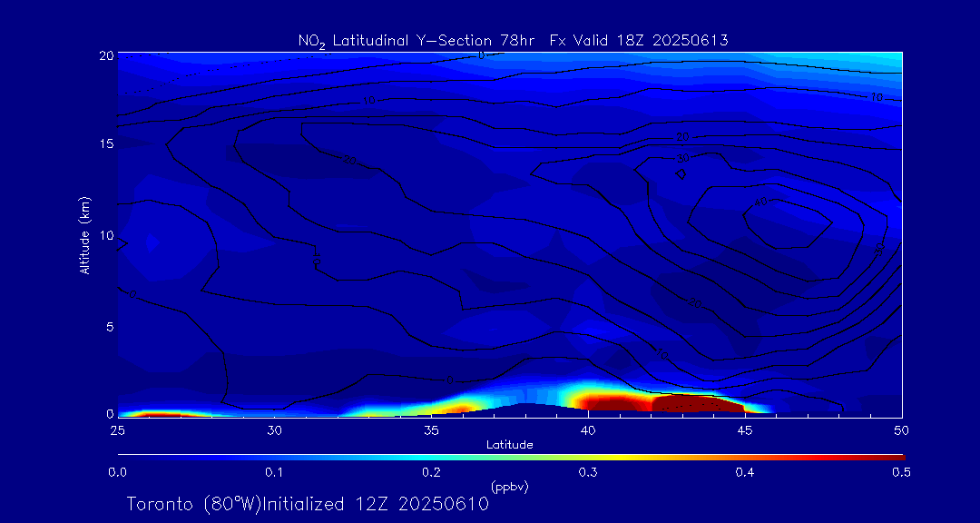Click the latitude tick label '50'

pyautogui.click(x=901, y=429)
